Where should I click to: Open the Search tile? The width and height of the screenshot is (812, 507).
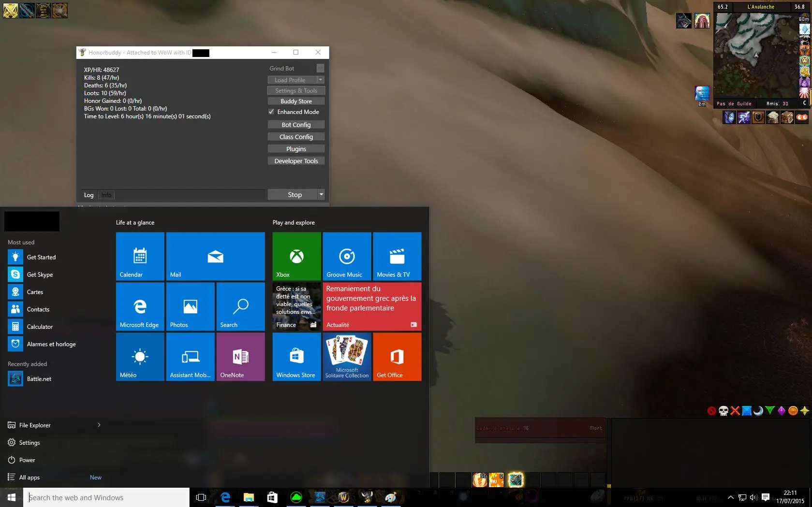(240, 306)
